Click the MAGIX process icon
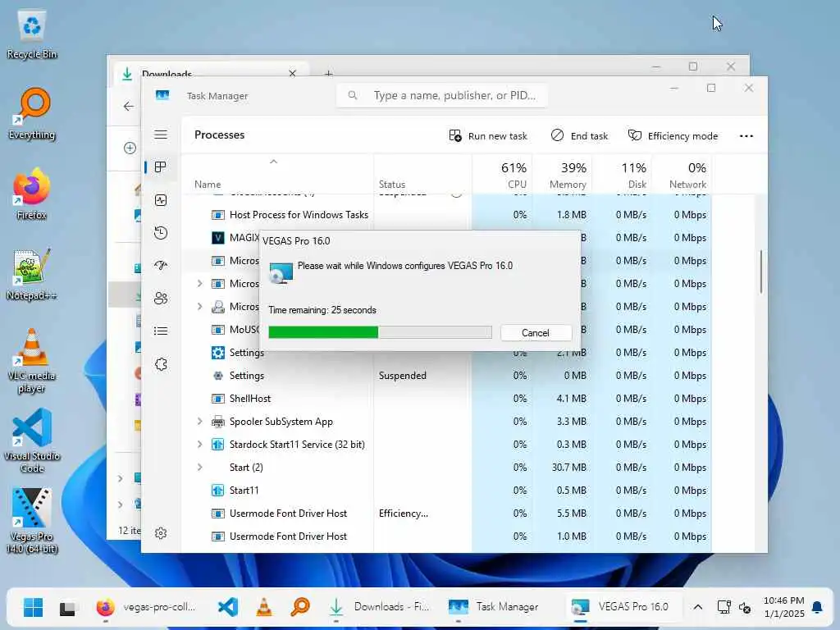 click(217, 238)
